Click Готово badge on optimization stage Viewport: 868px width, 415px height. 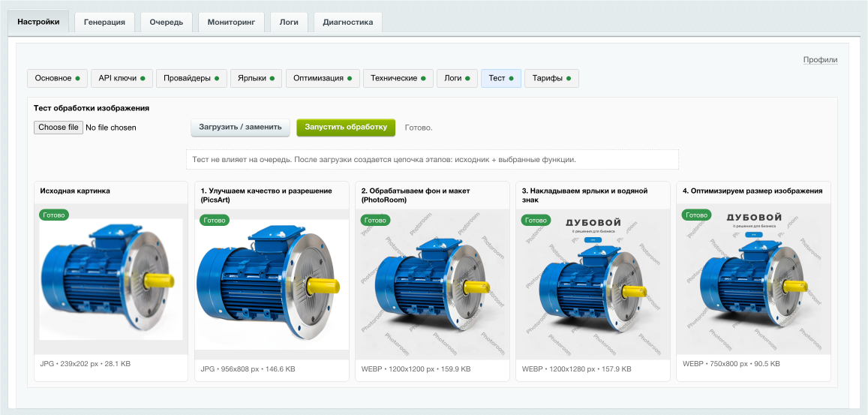tap(697, 215)
